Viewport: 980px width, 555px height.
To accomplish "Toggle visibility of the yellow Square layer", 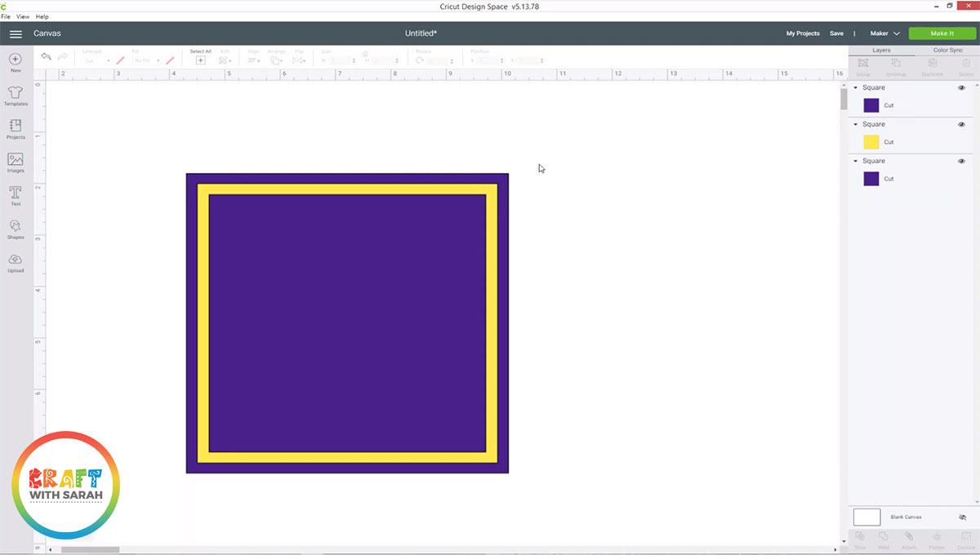I will (x=960, y=124).
